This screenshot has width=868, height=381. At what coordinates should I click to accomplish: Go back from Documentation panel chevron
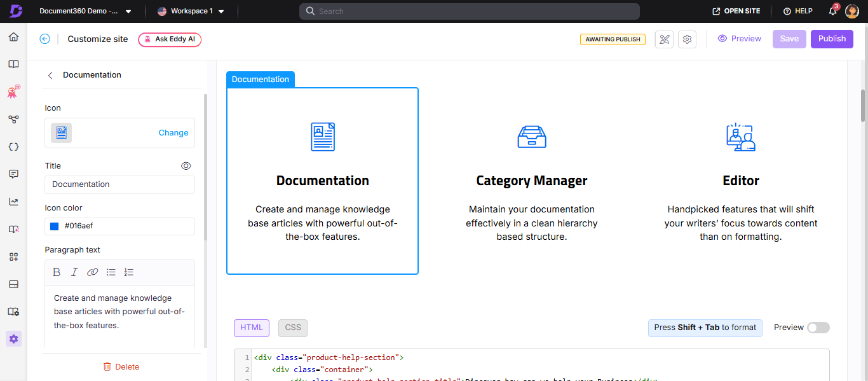tap(50, 75)
